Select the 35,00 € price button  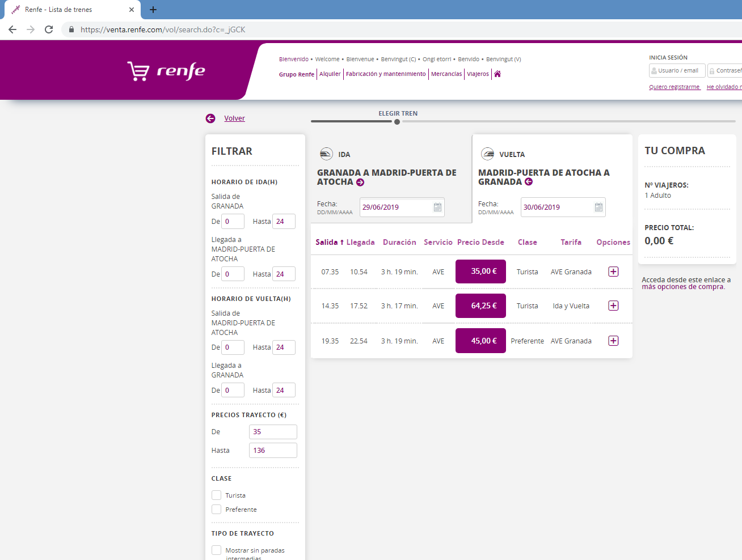(x=480, y=271)
